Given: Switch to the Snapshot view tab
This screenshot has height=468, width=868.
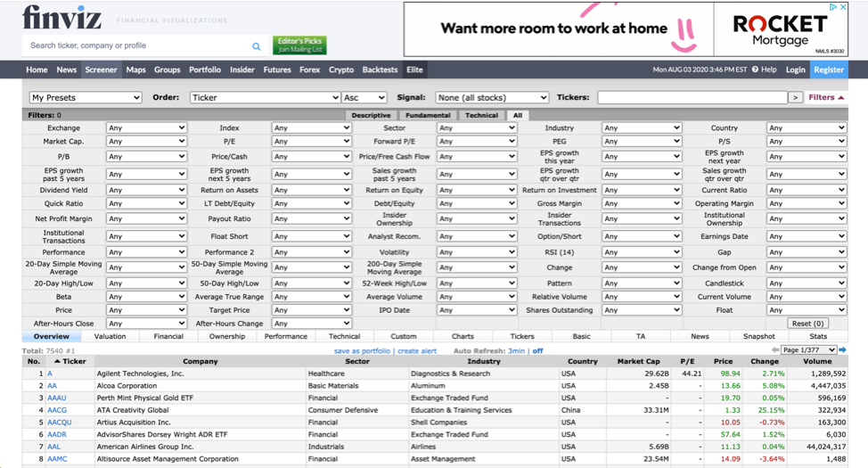Looking at the screenshot, I should [x=759, y=336].
